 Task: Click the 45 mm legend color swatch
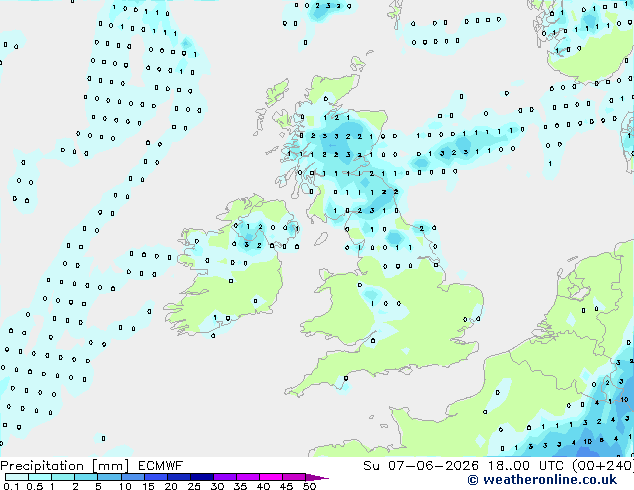click(294, 477)
